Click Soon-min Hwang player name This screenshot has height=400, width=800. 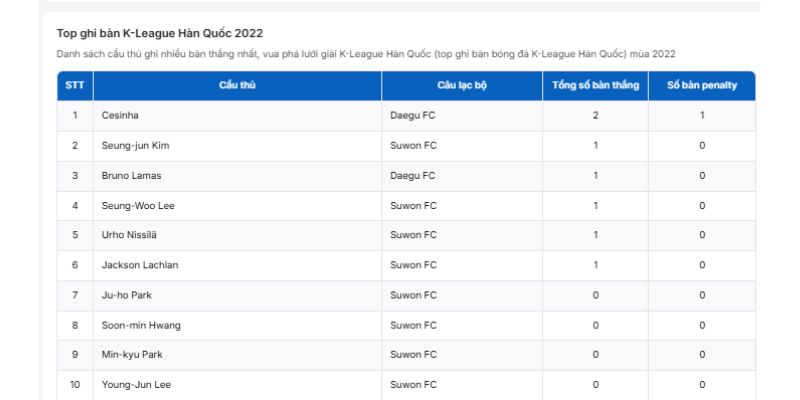click(x=141, y=326)
